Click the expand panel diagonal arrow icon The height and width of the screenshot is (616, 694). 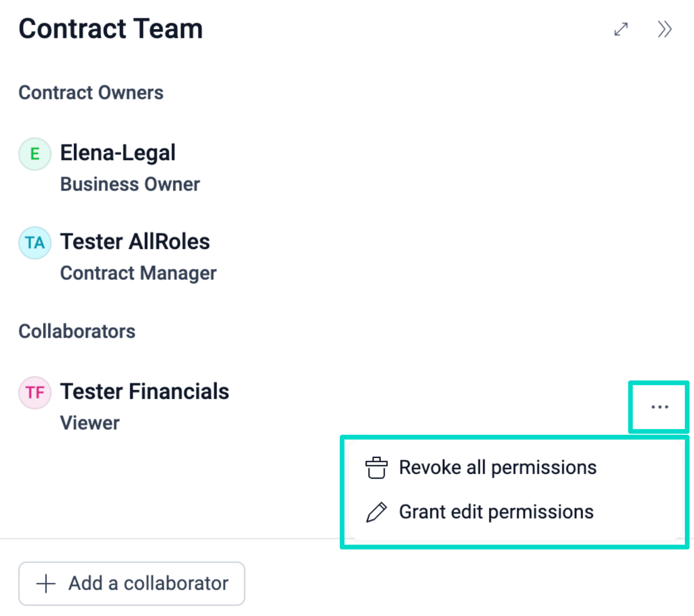pyautogui.click(x=621, y=29)
